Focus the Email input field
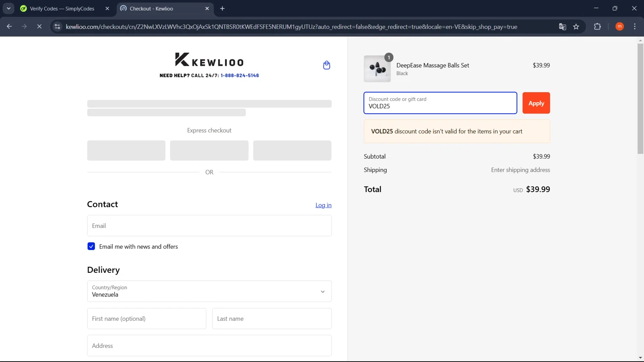 pos(209,226)
